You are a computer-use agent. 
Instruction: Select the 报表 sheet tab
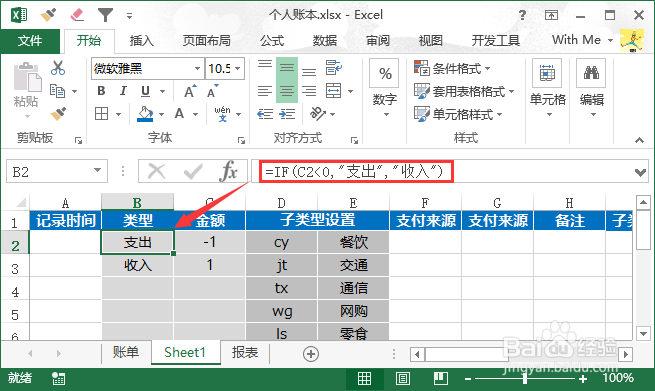[245, 353]
